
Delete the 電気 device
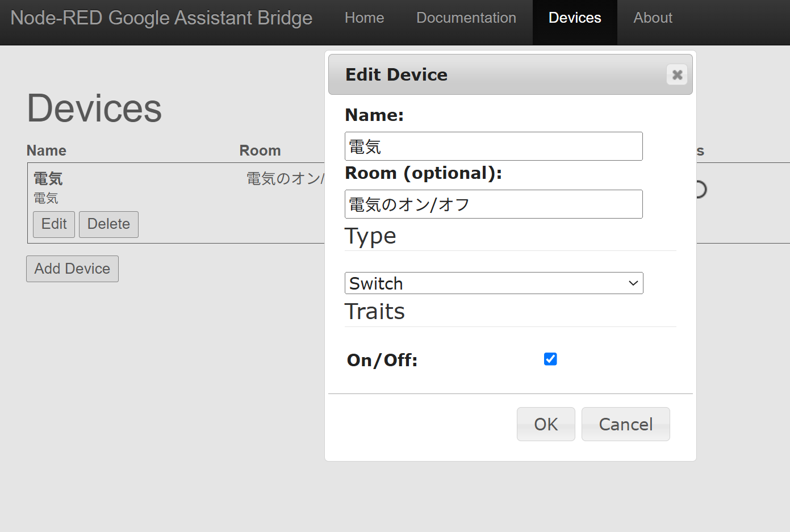click(x=108, y=224)
